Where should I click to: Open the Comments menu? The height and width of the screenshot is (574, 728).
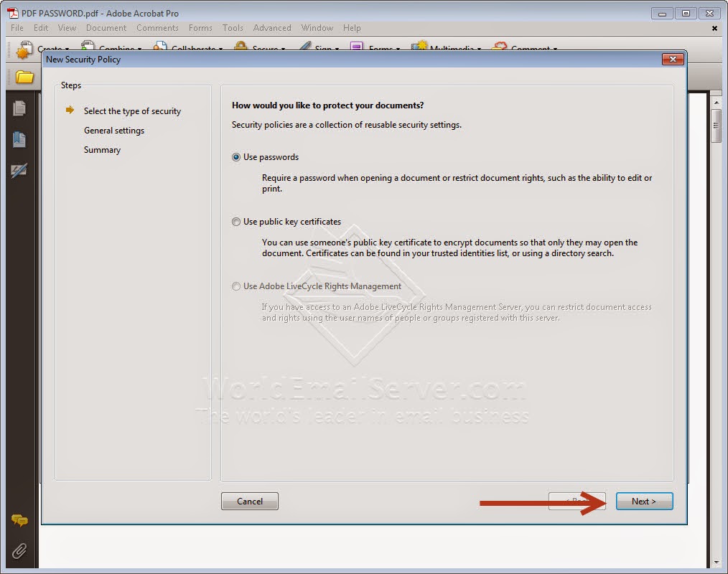157,28
